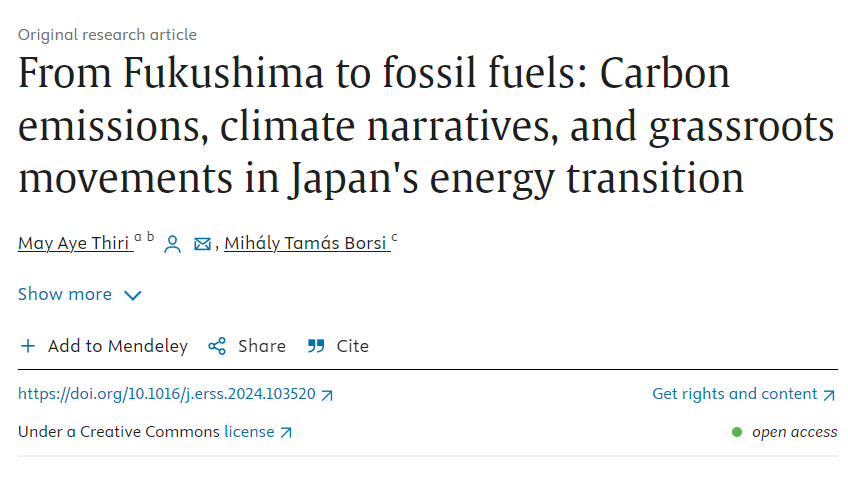Image resolution: width=848 pixels, height=492 pixels.
Task: Click the green open access indicator dot
Action: 737,432
